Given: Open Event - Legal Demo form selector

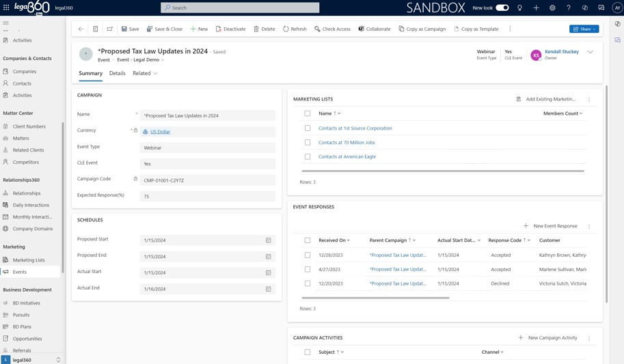Looking at the screenshot, I should [141, 59].
